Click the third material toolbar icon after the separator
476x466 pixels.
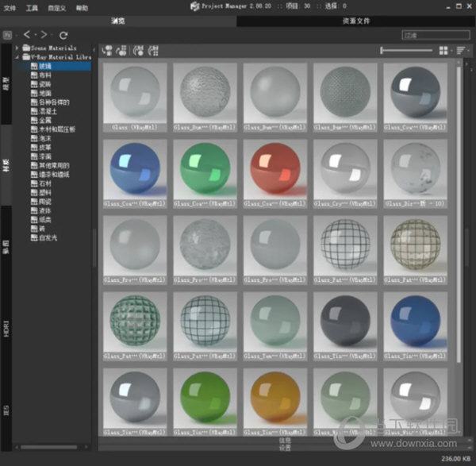pos(138,51)
